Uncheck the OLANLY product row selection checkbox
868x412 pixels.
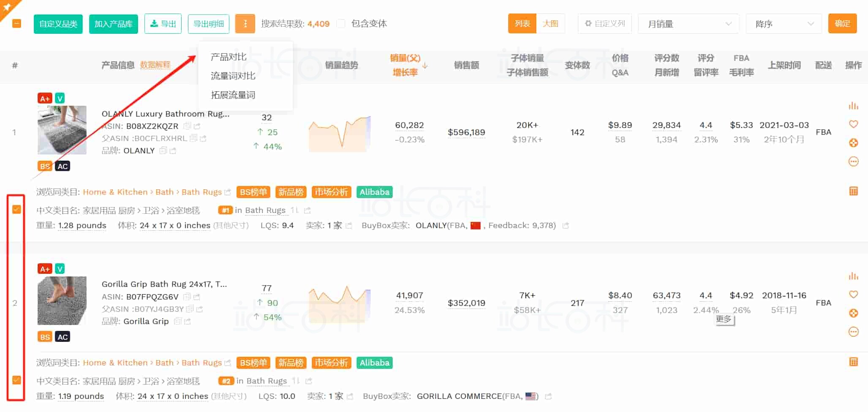tap(16, 208)
